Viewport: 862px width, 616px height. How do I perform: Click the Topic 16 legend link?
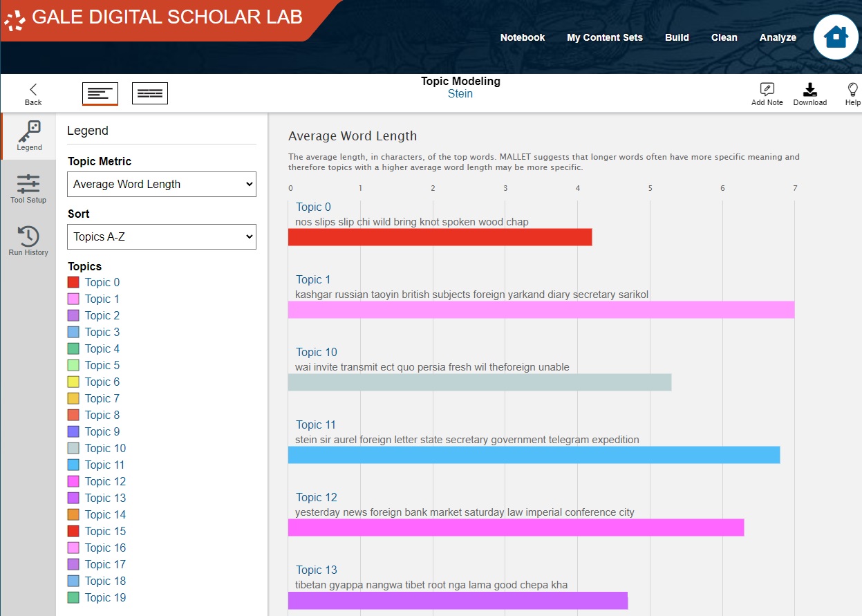(106, 548)
